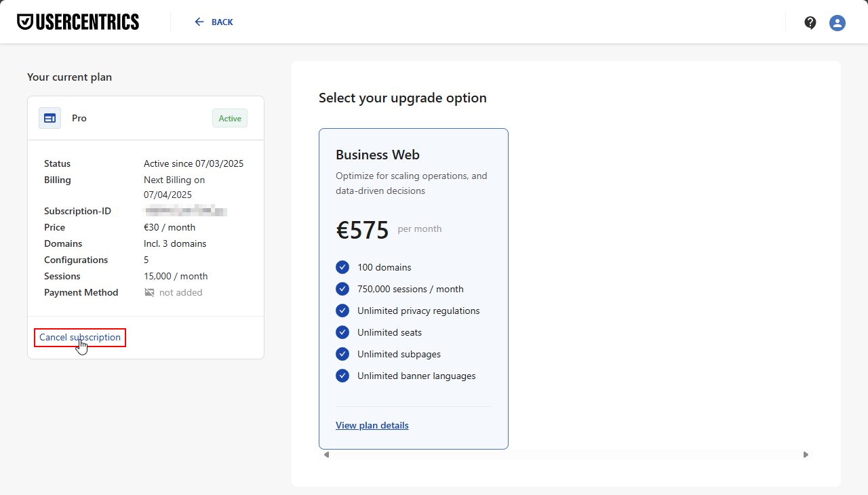Open the help question mark icon
This screenshot has height=495, width=868.
tap(810, 22)
